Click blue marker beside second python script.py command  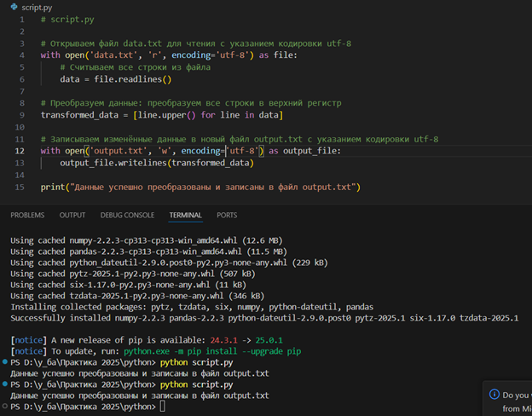coord(5,384)
